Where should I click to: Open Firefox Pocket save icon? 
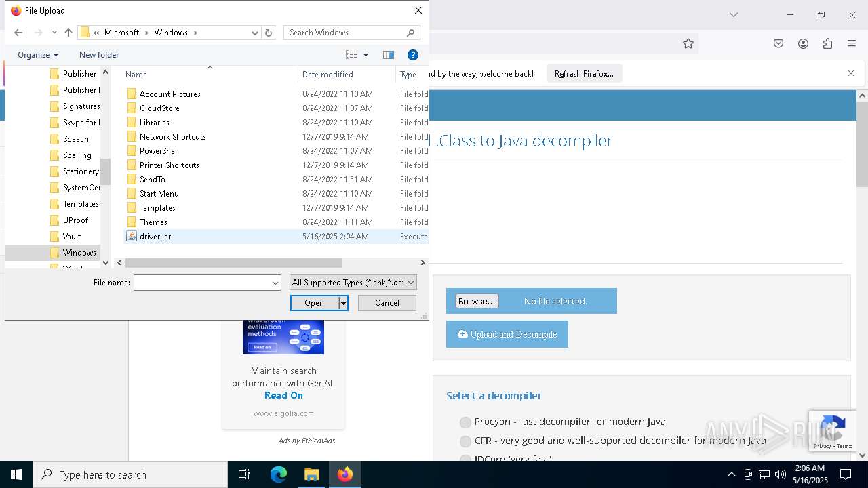pos(778,43)
